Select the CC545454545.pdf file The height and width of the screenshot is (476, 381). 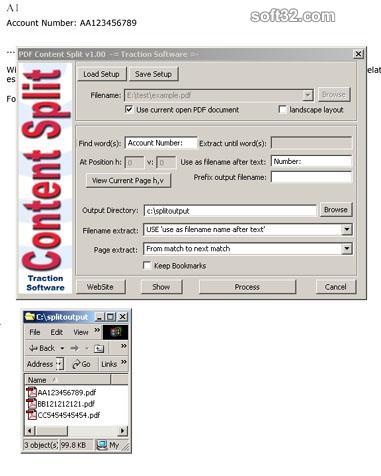(x=69, y=415)
